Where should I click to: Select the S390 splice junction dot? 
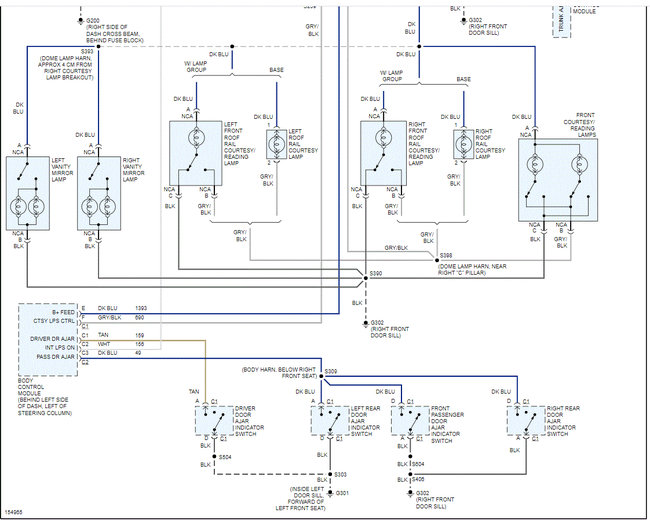click(x=366, y=278)
